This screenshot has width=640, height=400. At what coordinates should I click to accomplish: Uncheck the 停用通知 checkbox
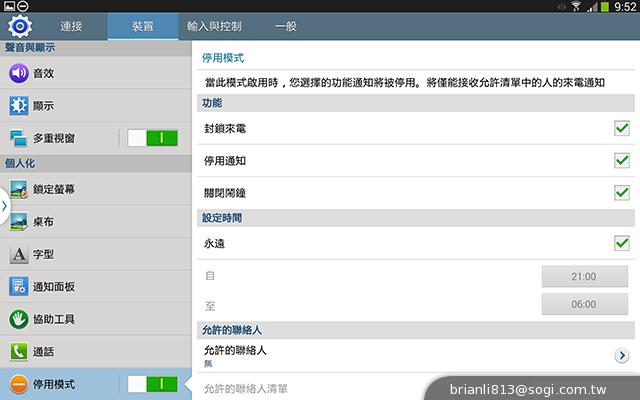(x=621, y=160)
